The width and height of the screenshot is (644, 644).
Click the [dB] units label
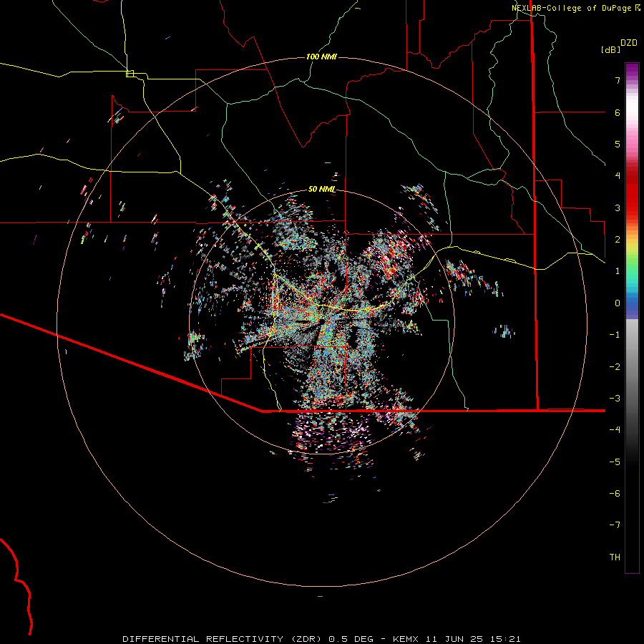(x=610, y=49)
